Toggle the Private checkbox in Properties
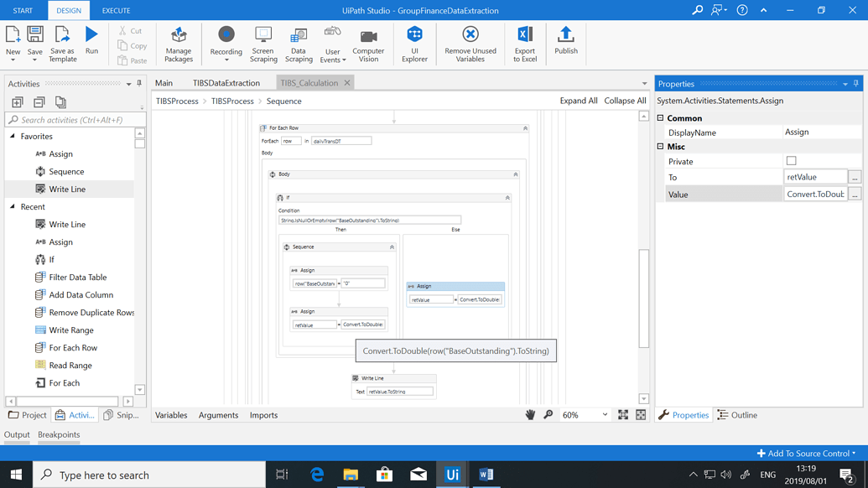 [791, 161]
